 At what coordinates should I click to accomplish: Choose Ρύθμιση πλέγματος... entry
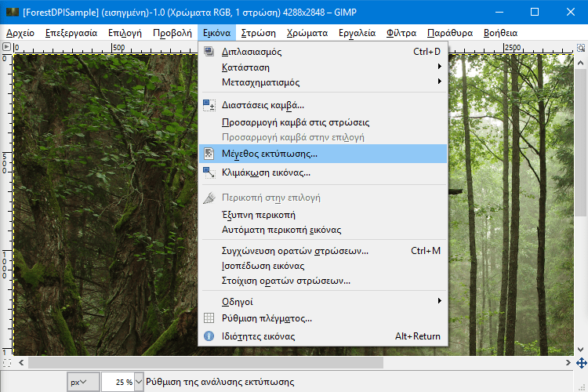click(x=323, y=318)
